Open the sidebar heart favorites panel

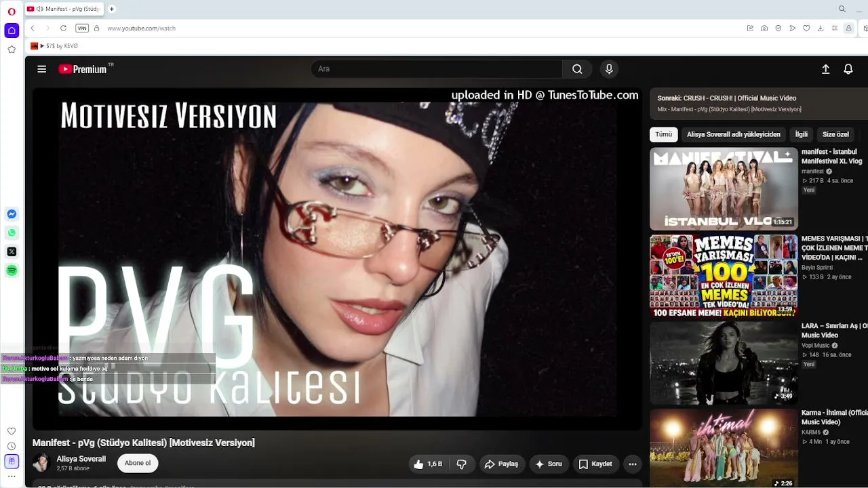pos(12,431)
